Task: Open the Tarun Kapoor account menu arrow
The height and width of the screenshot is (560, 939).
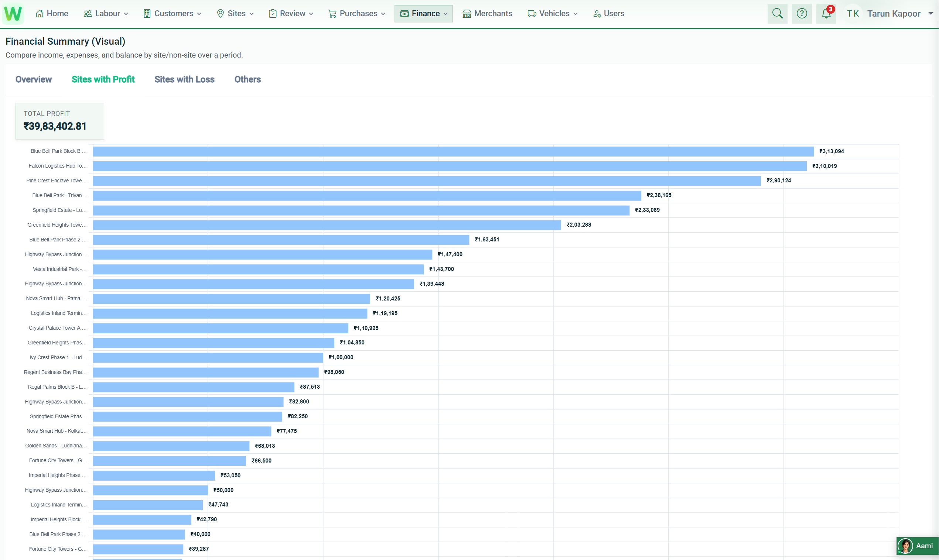Action: [931, 14]
